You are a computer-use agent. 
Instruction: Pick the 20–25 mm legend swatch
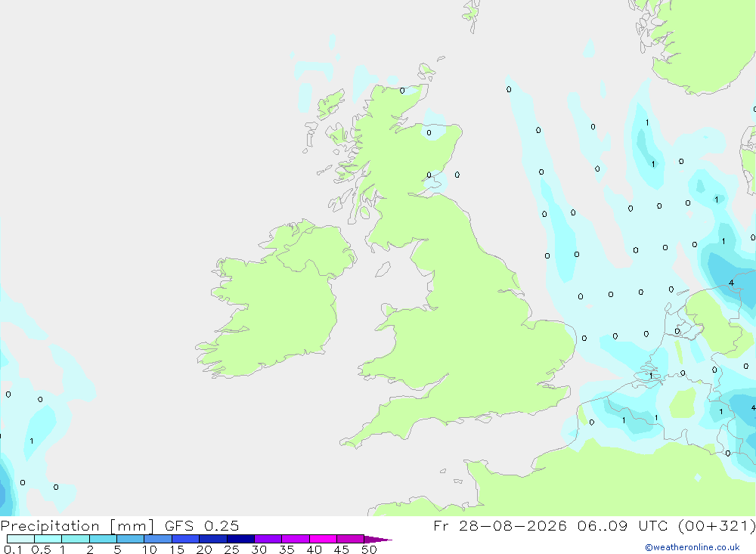coord(212,539)
